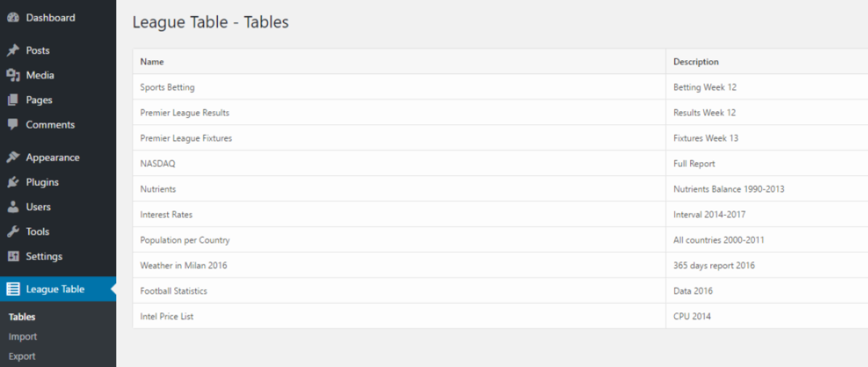
Task: Click the Pages icon in sidebar
Action: coord(12,100)
